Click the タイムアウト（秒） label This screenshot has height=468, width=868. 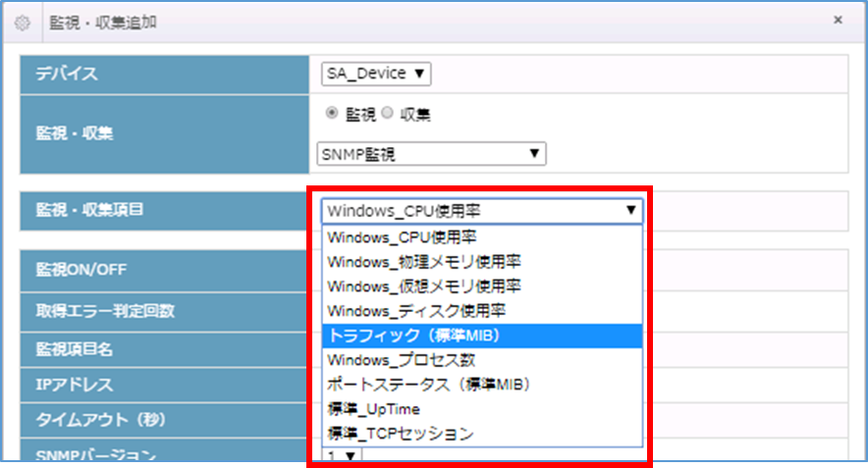tap(101, 420)
